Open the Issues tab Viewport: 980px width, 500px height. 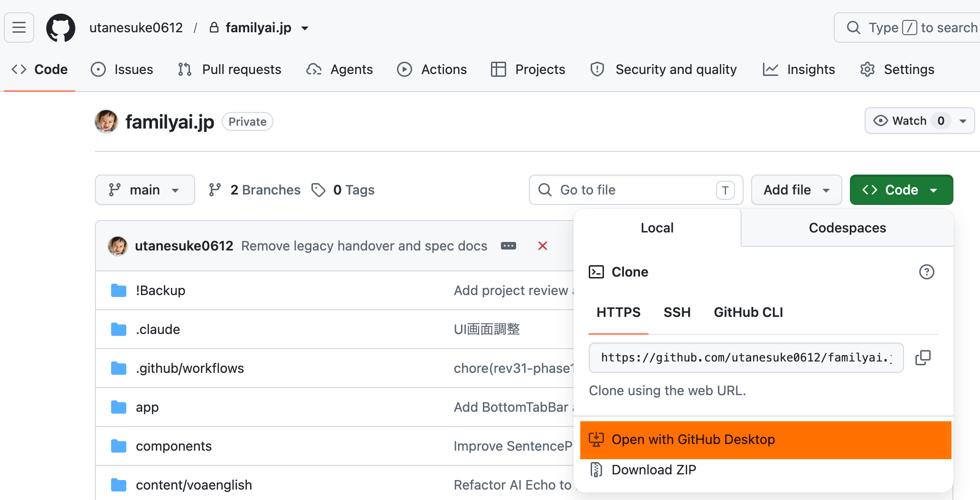coord(122,69)
